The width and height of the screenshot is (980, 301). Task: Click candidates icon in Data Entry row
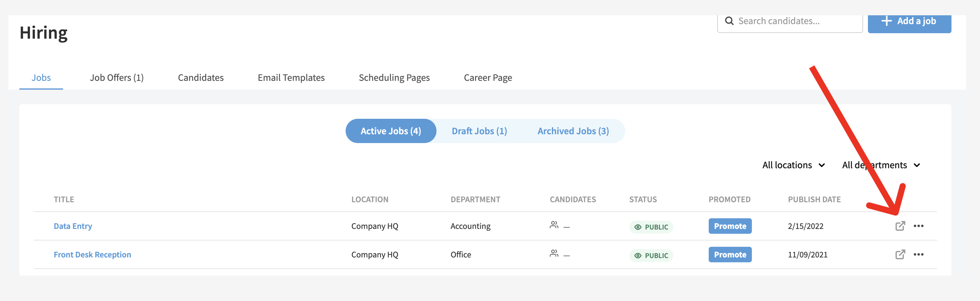pyautogui.click(x=554, y=225)
